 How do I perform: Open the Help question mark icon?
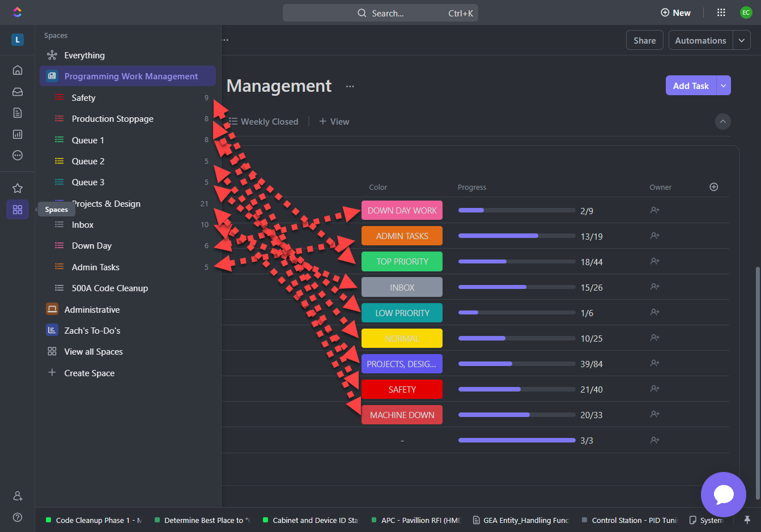tap(18, 517)
